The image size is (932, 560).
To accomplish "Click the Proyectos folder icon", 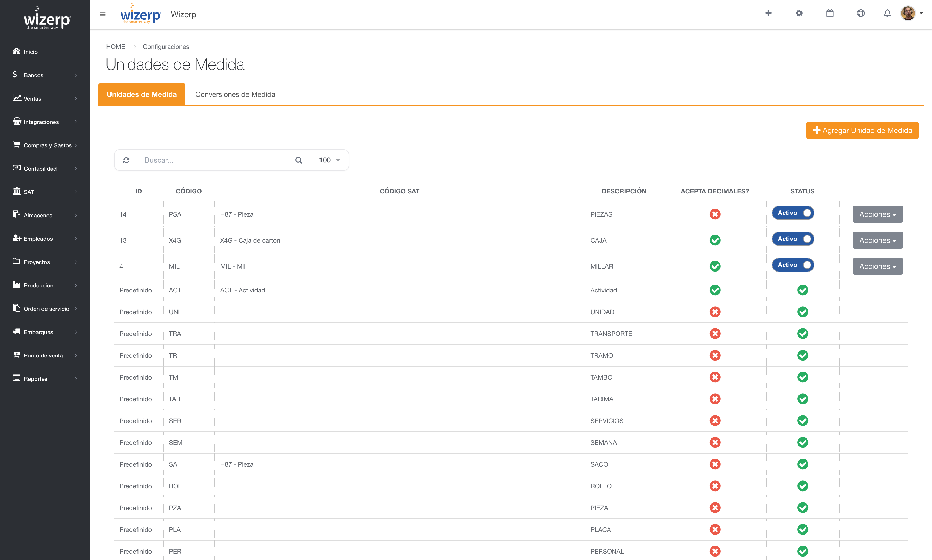I will tap(16, 261).
